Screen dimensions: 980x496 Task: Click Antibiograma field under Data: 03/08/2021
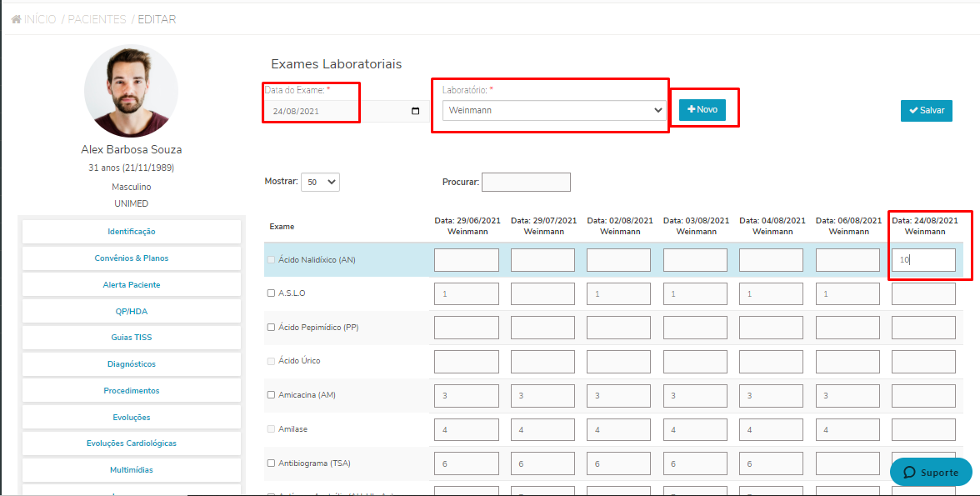[x=695, y=464]
